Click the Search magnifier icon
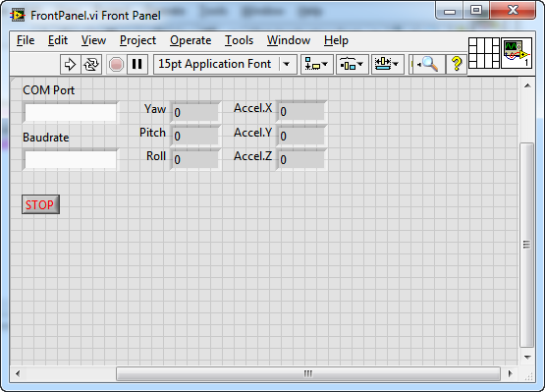 click(428, 64)
